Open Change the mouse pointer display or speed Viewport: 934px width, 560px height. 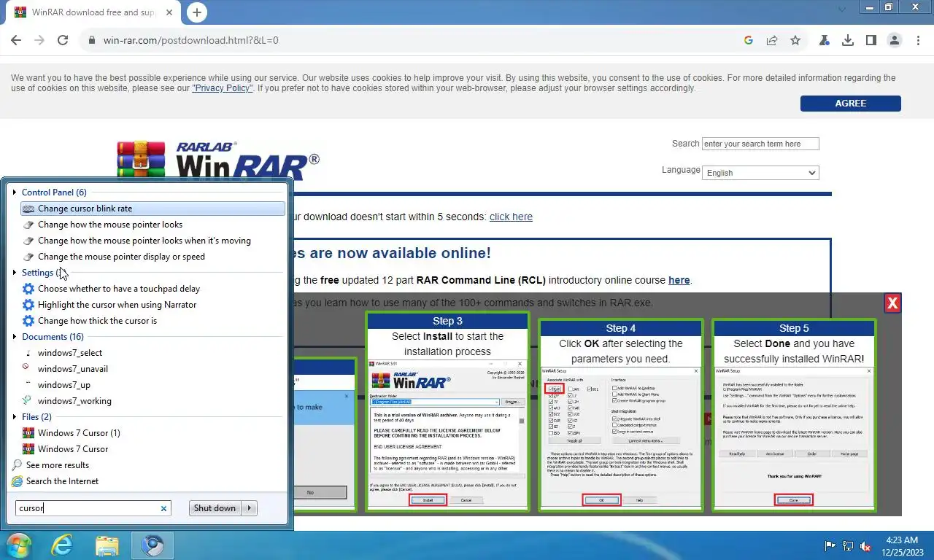coord(153,257)
